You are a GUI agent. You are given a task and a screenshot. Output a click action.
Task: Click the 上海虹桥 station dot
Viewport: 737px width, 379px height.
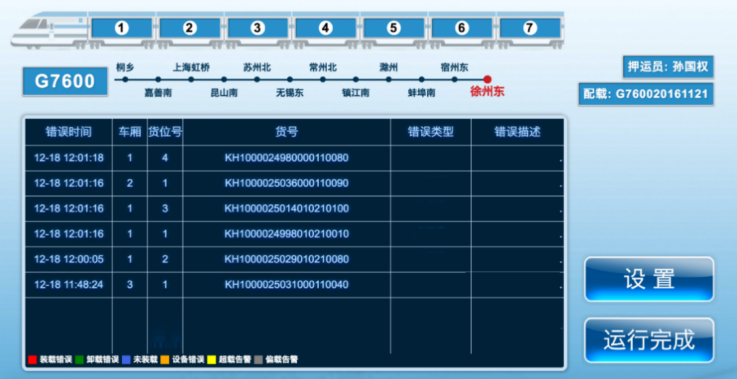[191, 79]
